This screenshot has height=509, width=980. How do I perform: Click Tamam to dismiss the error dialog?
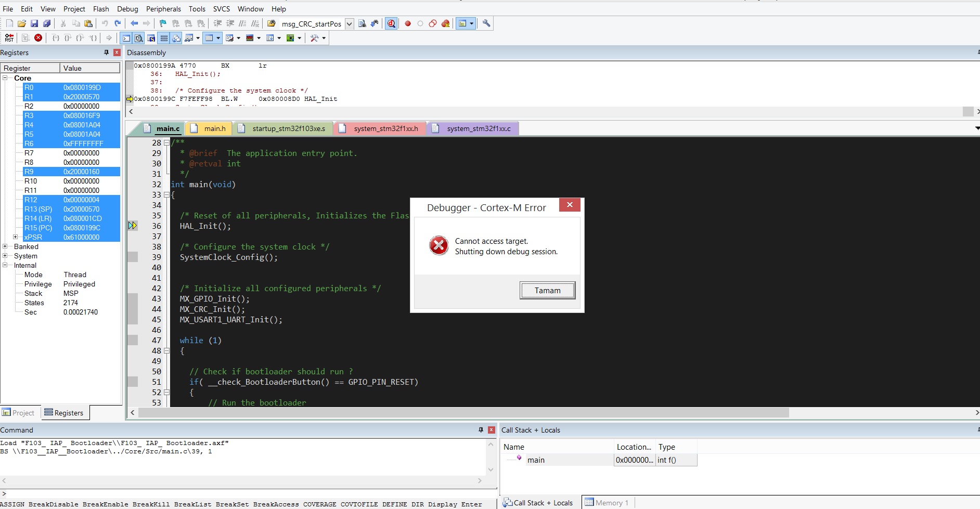click(547, 291)
